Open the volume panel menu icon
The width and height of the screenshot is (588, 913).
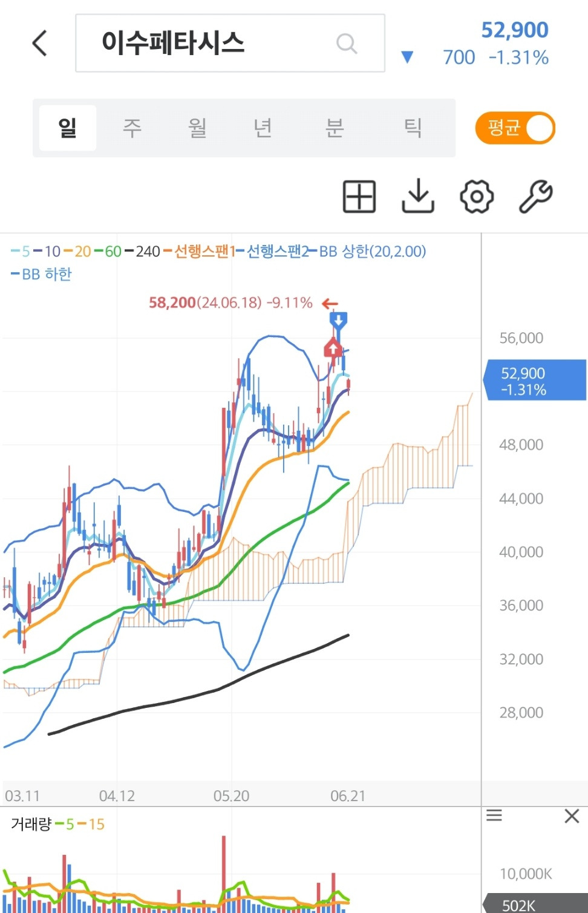coord(494,816)
